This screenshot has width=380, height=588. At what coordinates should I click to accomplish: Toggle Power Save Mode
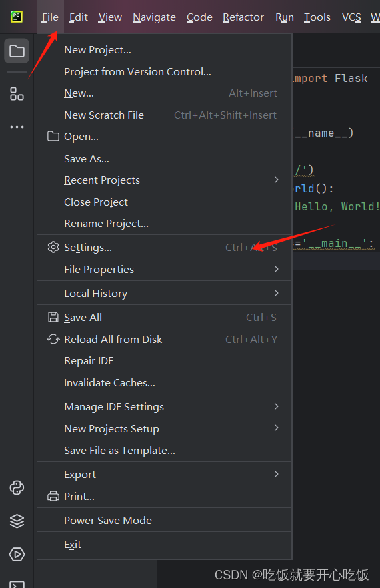165,520
